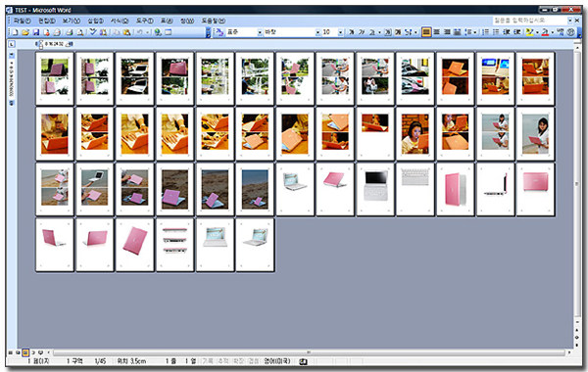Increase the paragraph indent
Viewport: 588px width, 372px height.
point(516,32)
